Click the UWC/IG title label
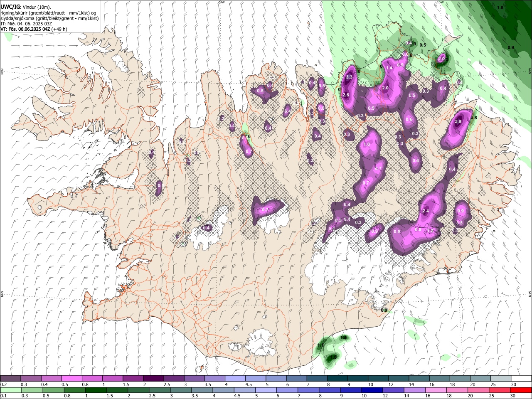This screenshot has width=532, height=399. pyautogui.click(x=10, y=7)
